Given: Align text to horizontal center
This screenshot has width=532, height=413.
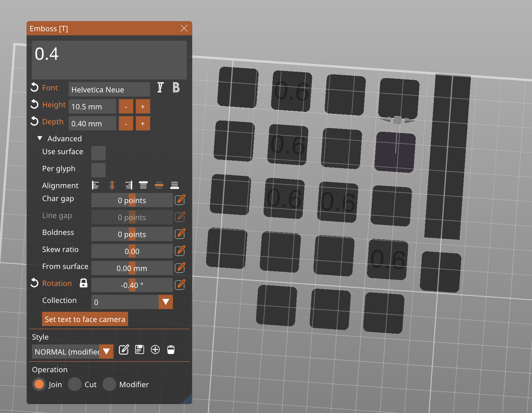Looking at the screenshot, I should pyautogui.click(x=112, y=185).
